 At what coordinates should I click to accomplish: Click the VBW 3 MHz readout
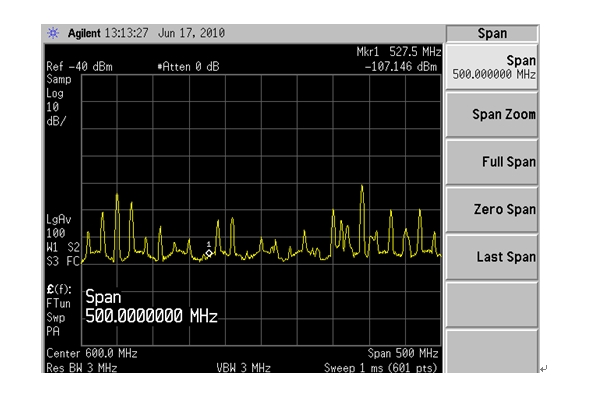[243, 368]
